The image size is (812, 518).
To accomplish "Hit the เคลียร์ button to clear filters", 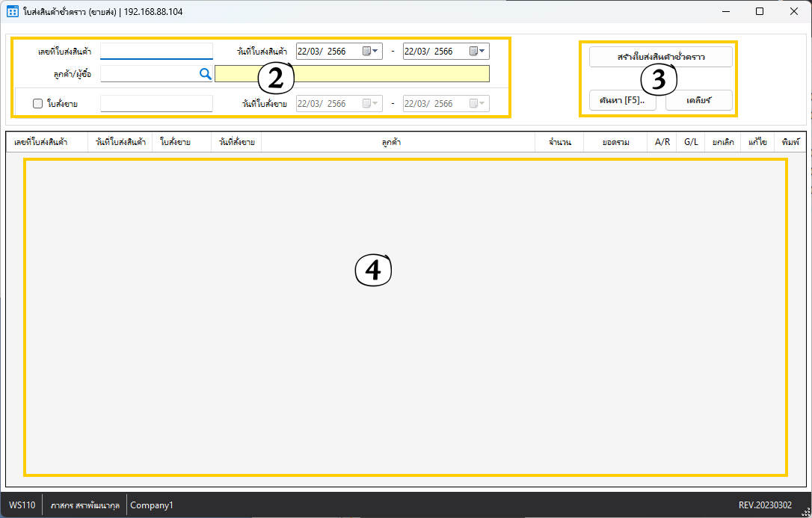I will pos(698,100).
